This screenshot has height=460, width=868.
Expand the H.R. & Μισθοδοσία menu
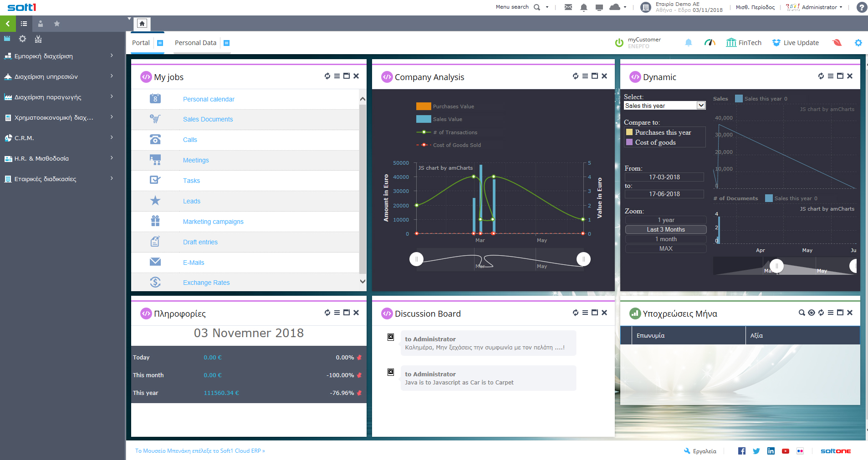58,158
